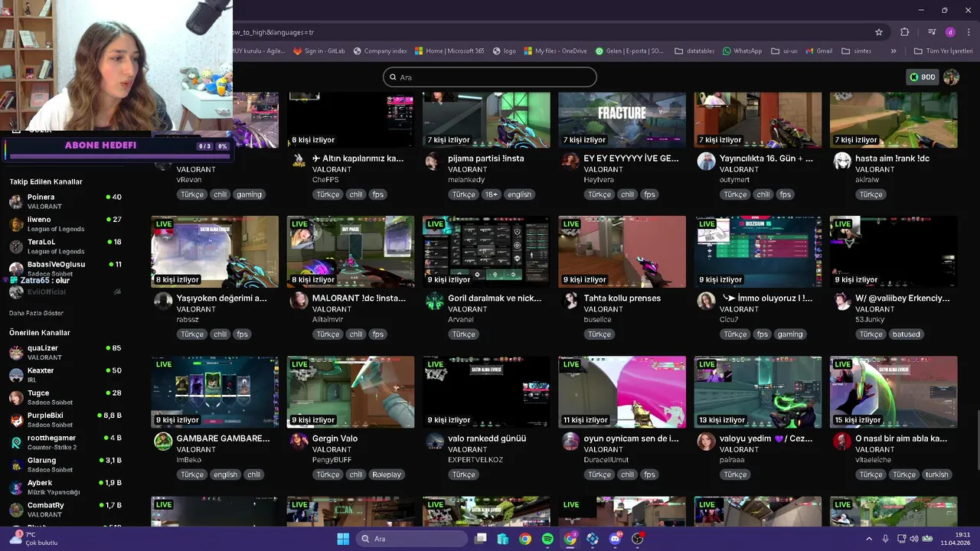Open the Gmail bookmark
Image resolution: width=980 pixels, height=551 pixels.
pyautogui.click(x=818, y=51)
